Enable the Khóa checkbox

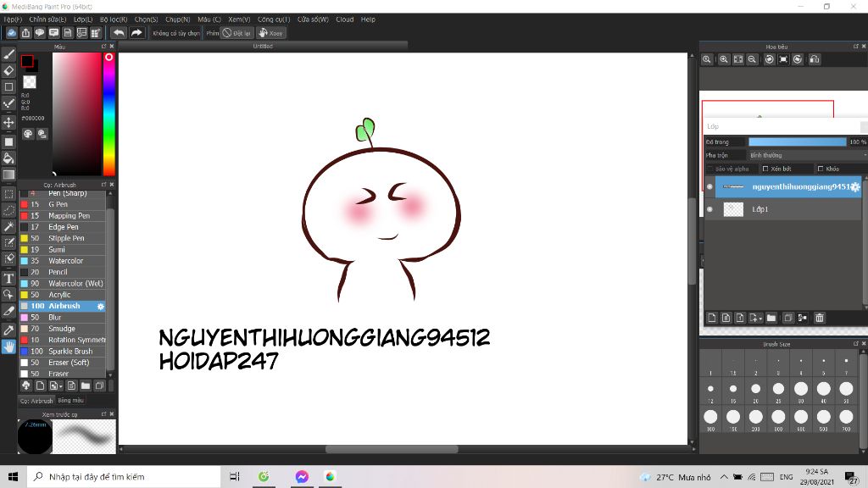click(821, 169)
